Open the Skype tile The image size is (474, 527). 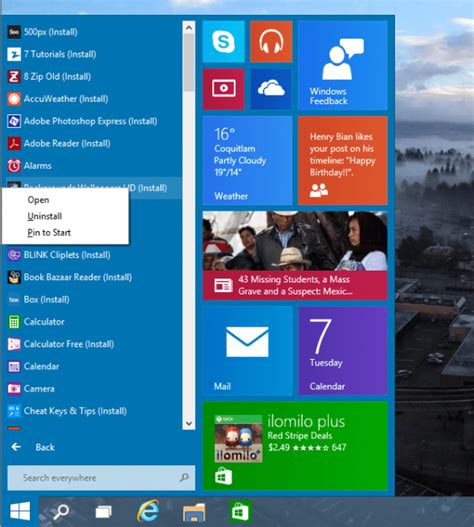click(224, 42)
